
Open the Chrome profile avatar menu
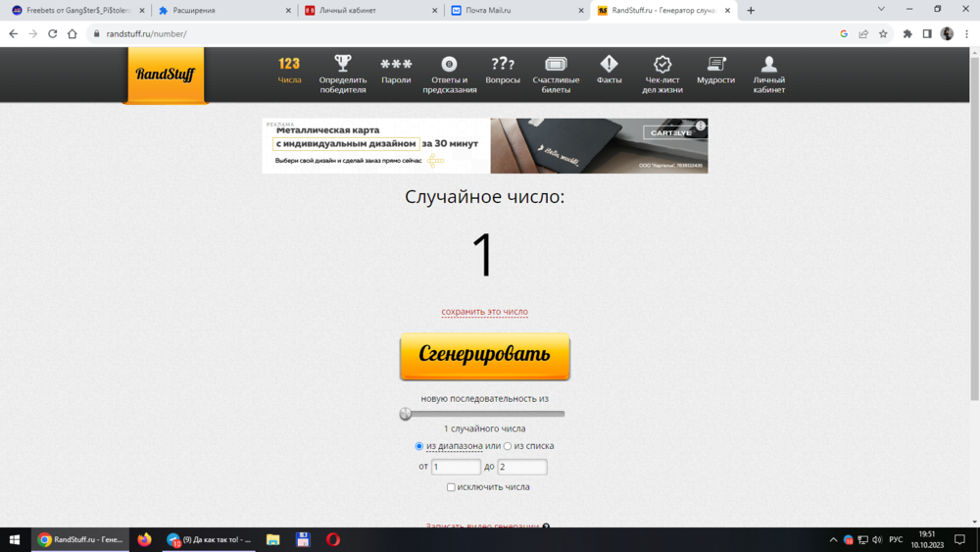tap(947, 33)
